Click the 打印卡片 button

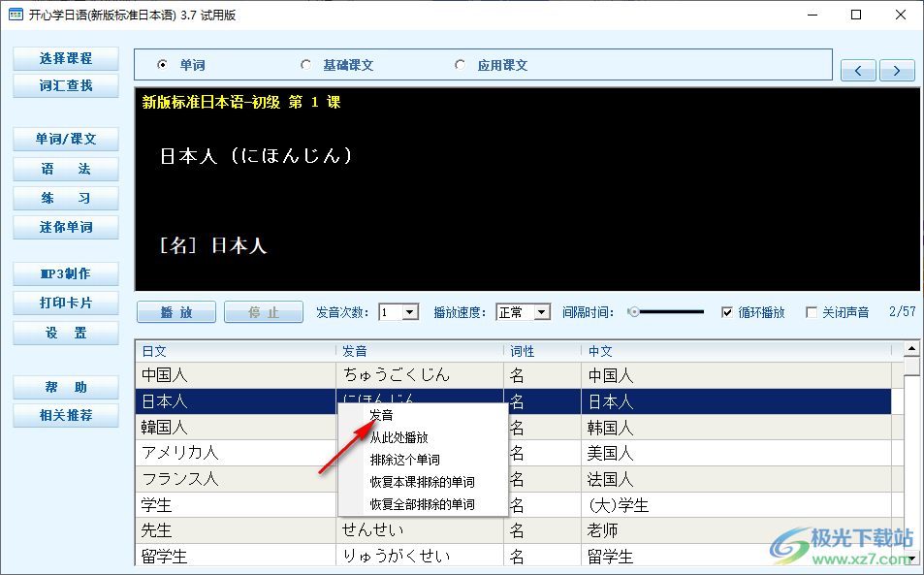tap(66, 303)
